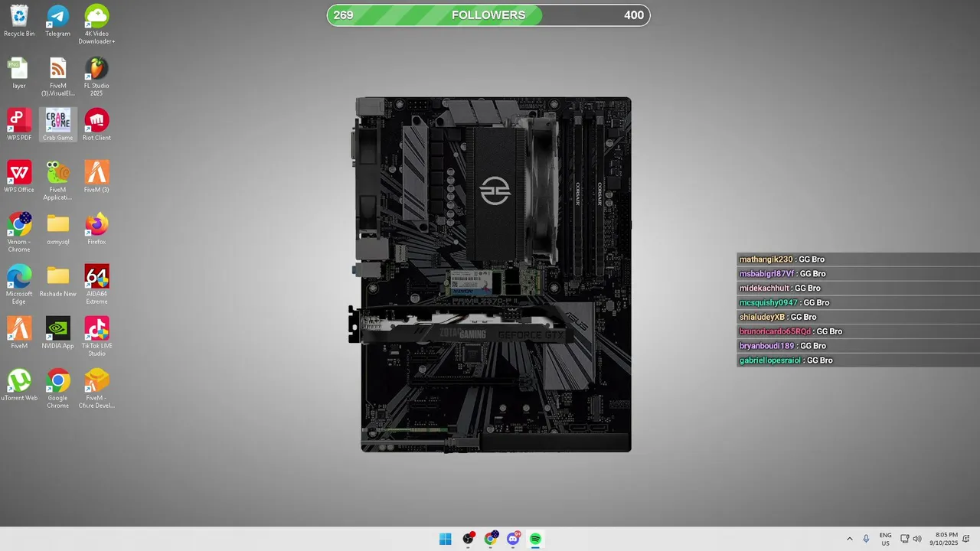Screen dimensions: 980x551
Task: Open Discord from the taskbar
Action: pyautogui.click(x=513, y=539)
